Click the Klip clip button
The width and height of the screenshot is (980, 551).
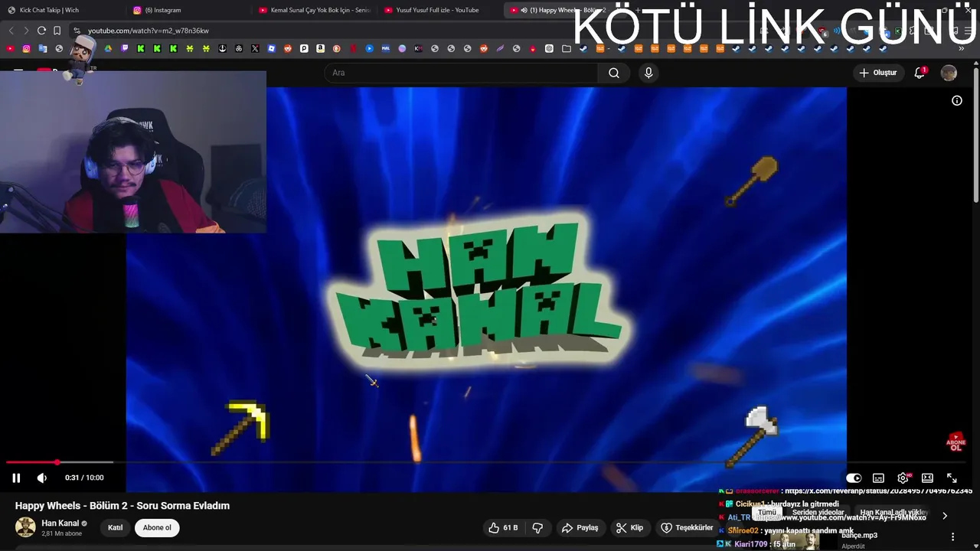pos(630,527)
